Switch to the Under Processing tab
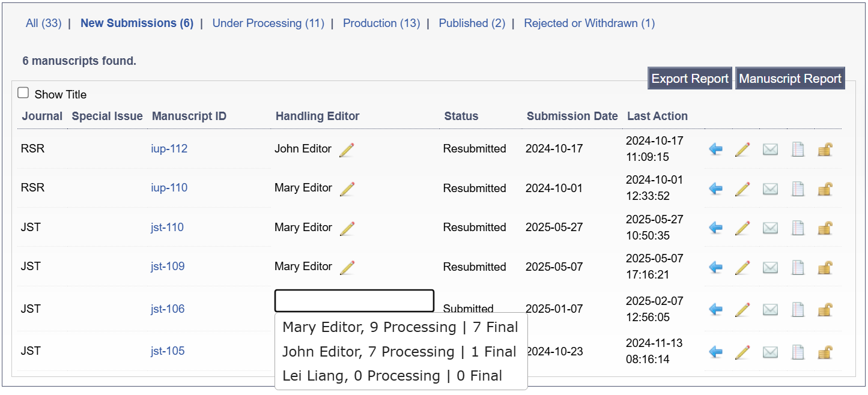 click(268, 23)
